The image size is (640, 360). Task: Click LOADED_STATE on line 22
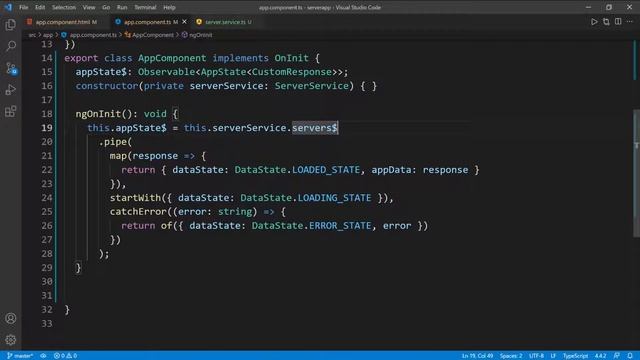326,170
